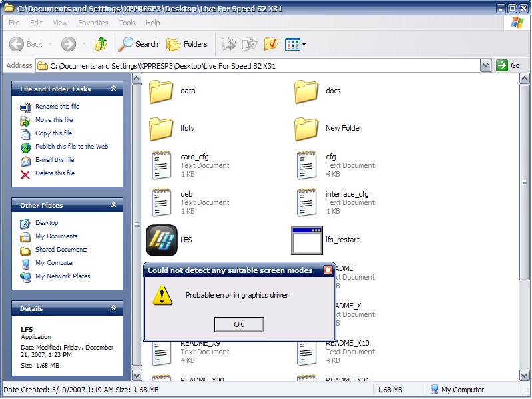Click the checkmark folder toolbar icon
Viewport: 532px width, 399px height.
[272, 44]
